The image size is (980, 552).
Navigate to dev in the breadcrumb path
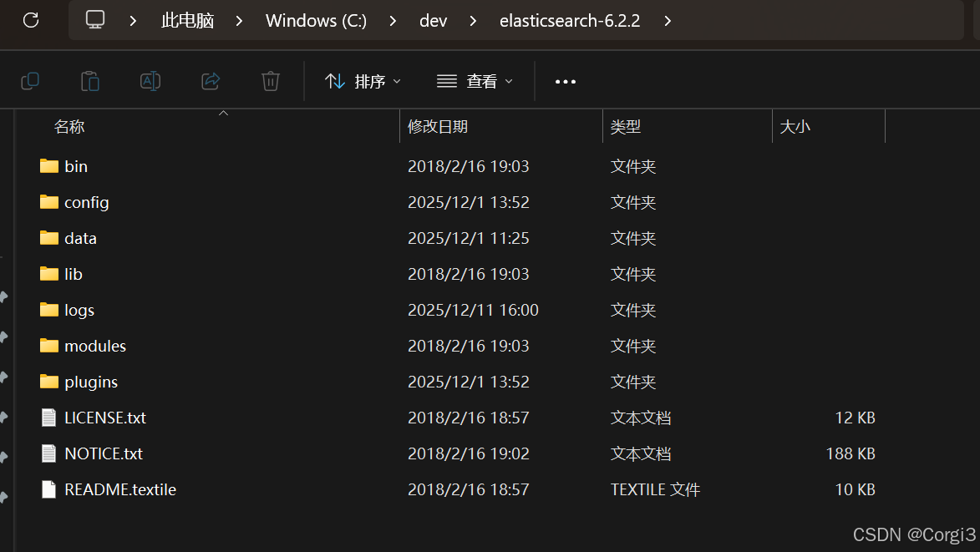[433, 21]
